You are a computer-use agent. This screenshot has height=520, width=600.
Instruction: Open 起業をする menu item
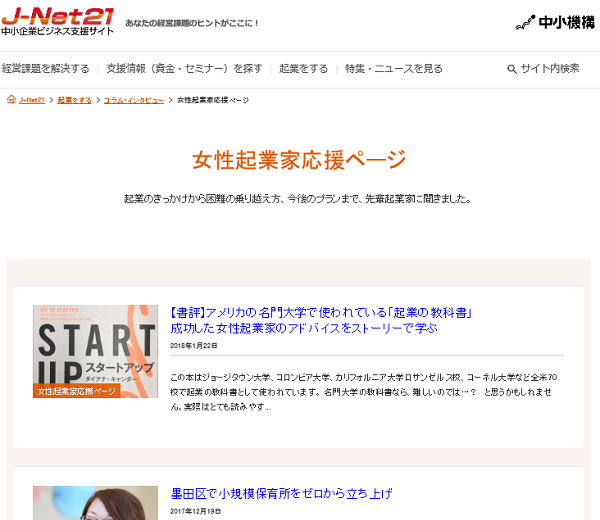coord(303,69)
